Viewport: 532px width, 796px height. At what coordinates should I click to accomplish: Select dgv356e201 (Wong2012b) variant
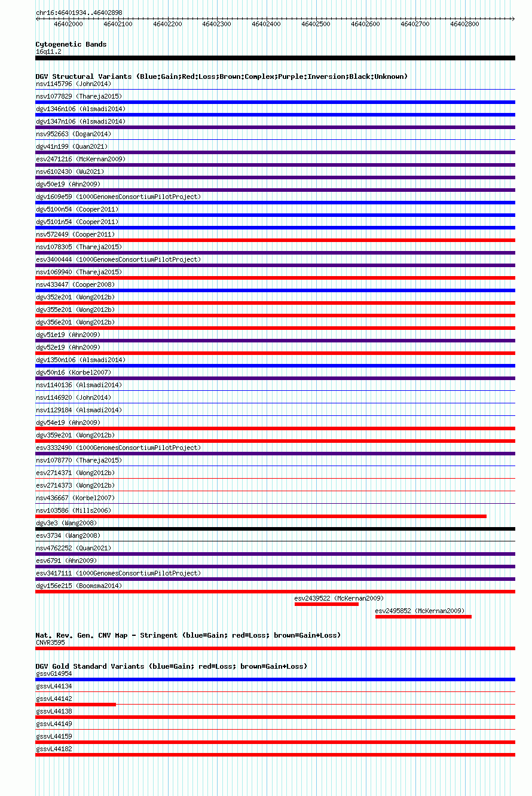coord(75,322)
